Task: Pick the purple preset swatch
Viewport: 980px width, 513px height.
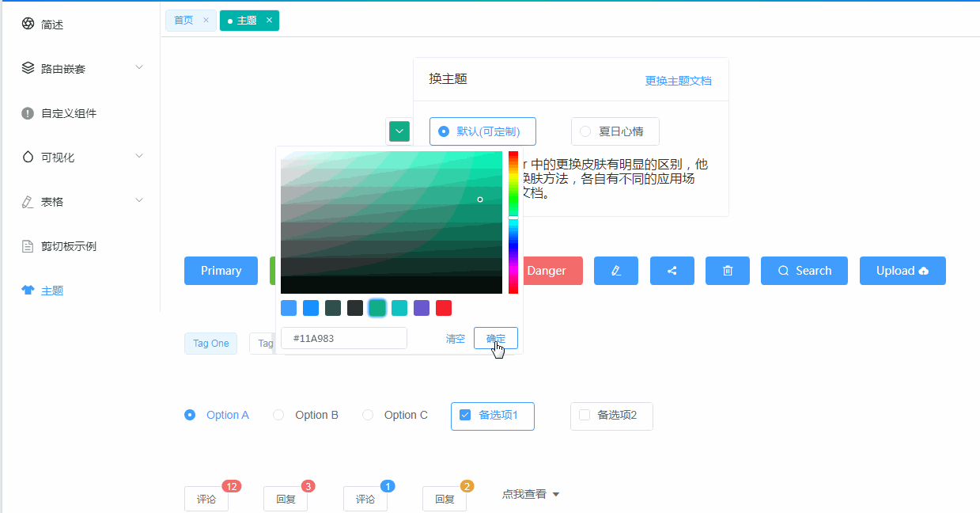Action: (x=422, y=308)
